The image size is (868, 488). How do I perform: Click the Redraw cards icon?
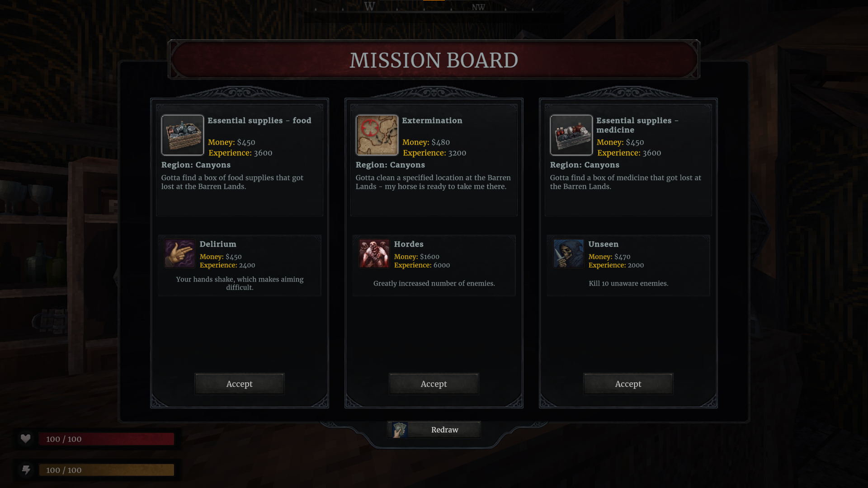tap(400, 430)
